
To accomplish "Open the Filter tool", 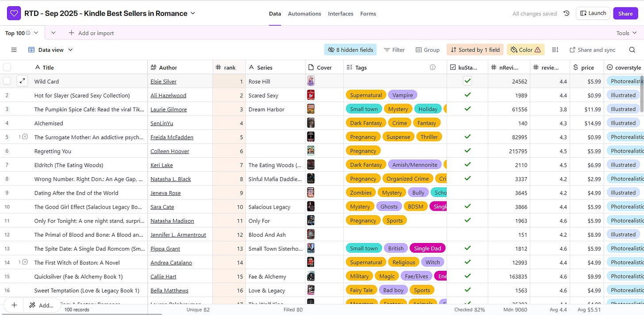I will pyautogui.click(x=394, y=50).
